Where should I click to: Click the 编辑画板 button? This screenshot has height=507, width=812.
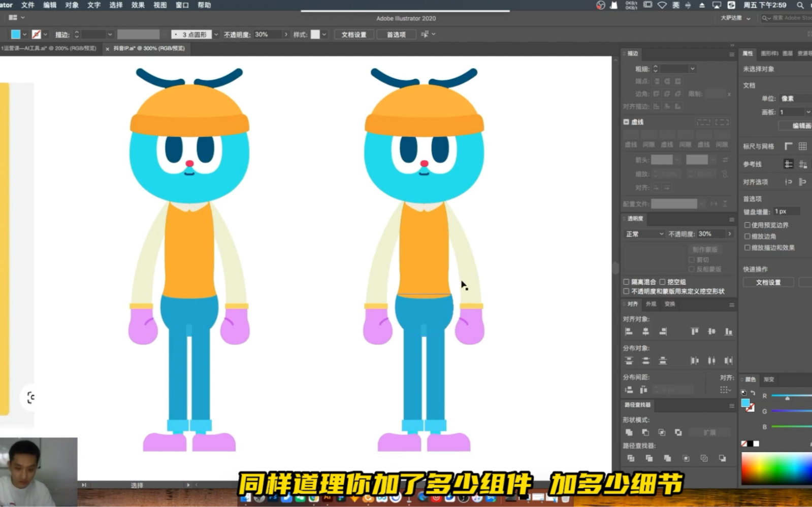[795, 126]
